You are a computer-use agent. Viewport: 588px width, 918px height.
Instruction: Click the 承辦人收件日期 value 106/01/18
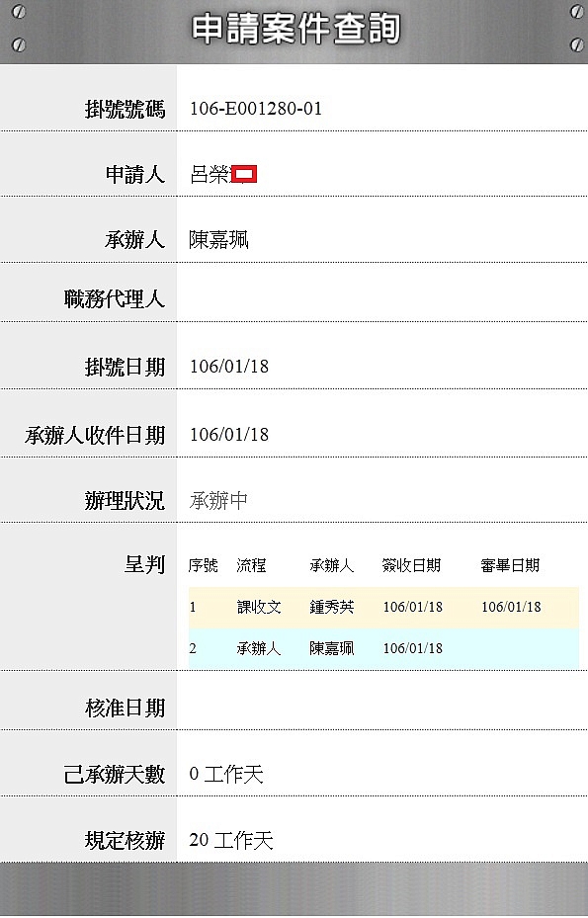(229, 435)
